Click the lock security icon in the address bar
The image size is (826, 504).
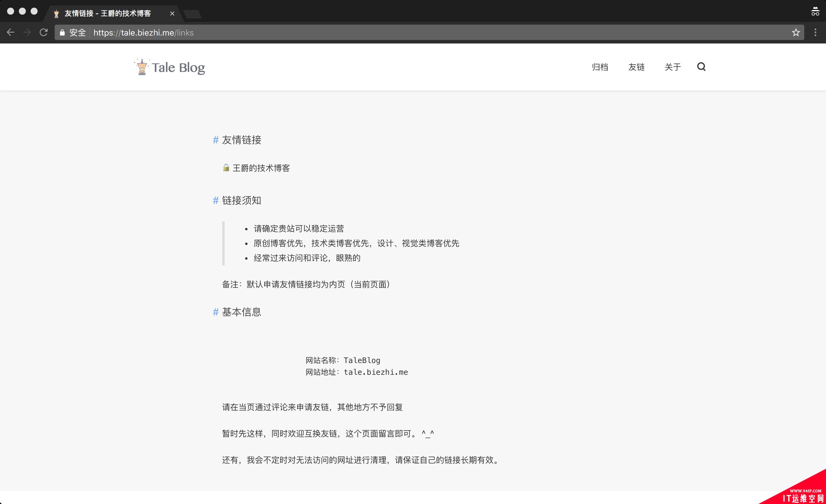click(x=62, y=33)
